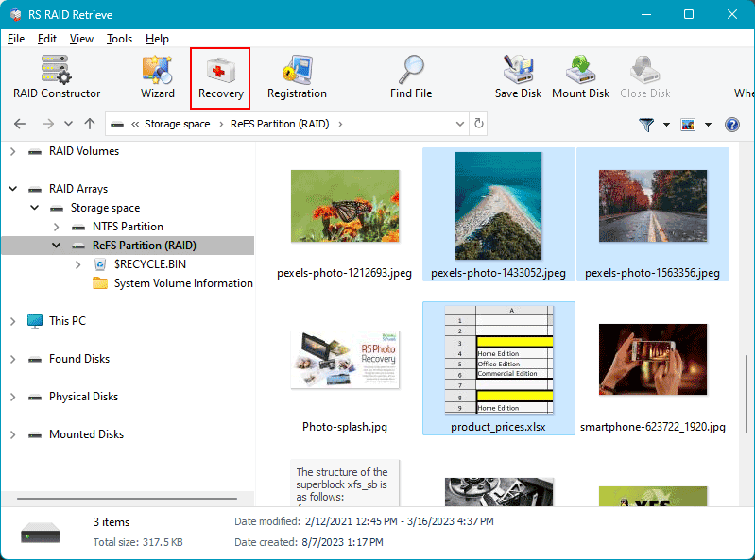Click the breadcrumb overflow chevrons
Image resolution: width=755 pixels, height=560 pixels.
(x=135, y=124)
